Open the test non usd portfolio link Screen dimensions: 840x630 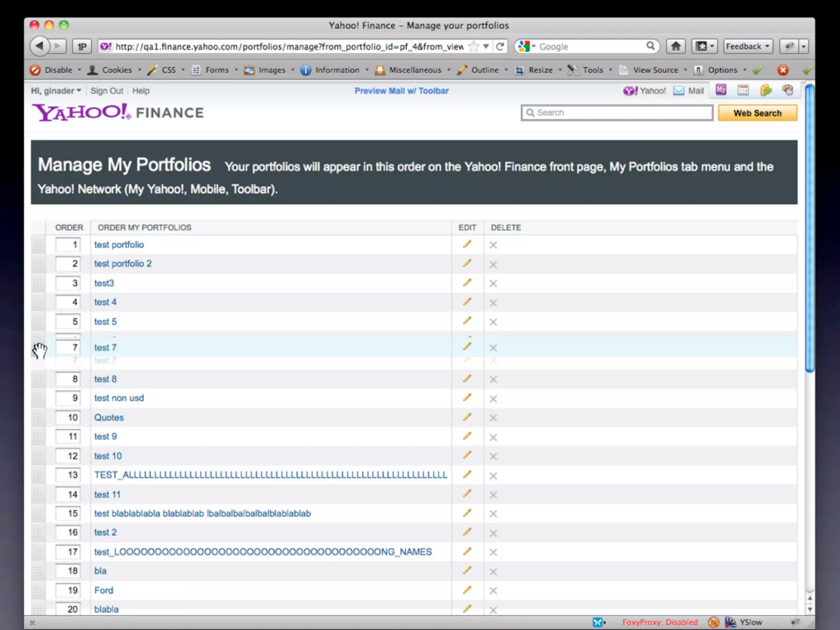(x=119, y=398)
